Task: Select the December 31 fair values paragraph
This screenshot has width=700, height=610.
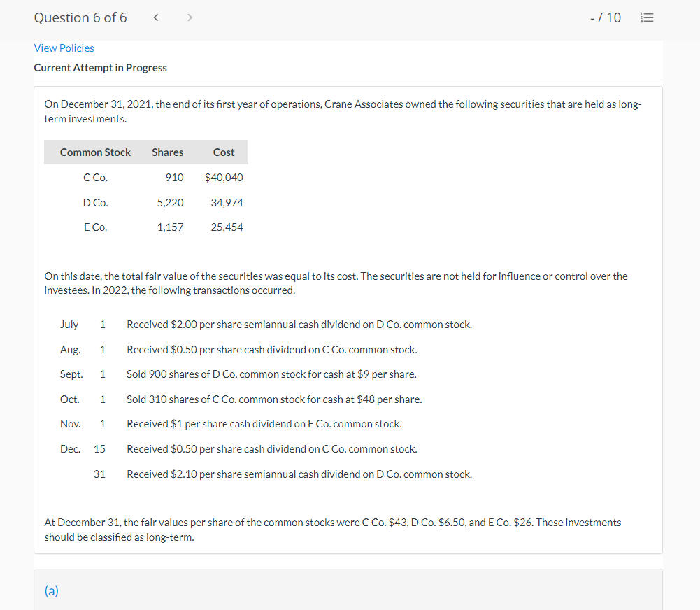Action: pyautogui.click(x=332, y=530)
